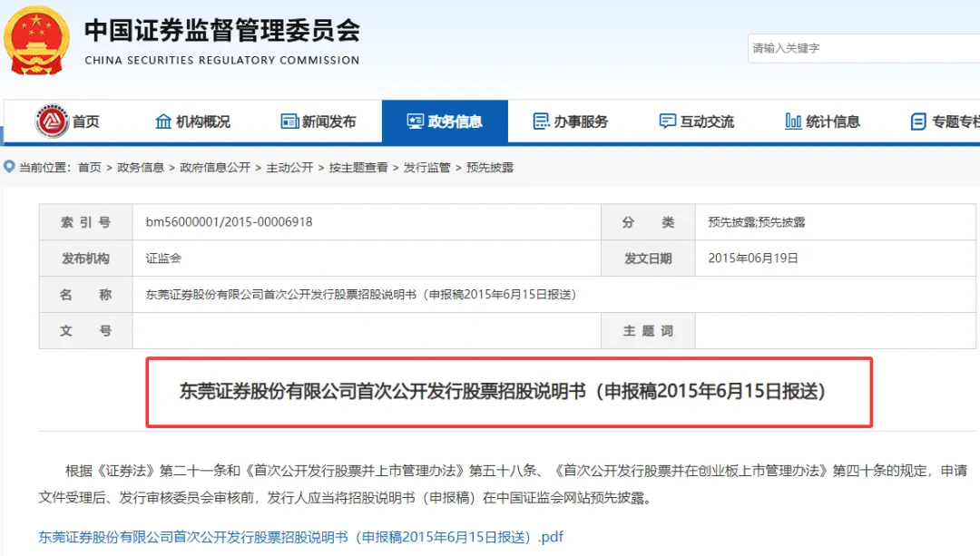Click the newspaper icon beside 新闻发布
The width and height of the screenshot is (980, 556).
pos(289,122)
